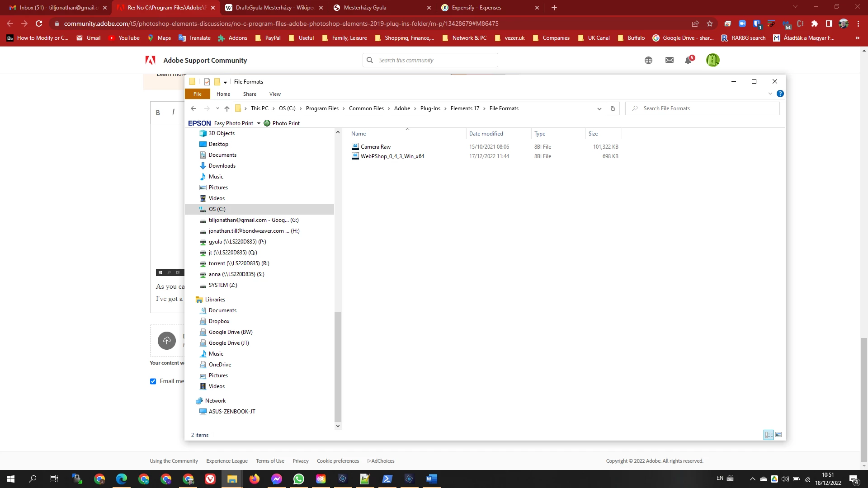Screen dimensions: 868x488
Task: Open the Share ribbon tab
Action: (x=250, y=94)
